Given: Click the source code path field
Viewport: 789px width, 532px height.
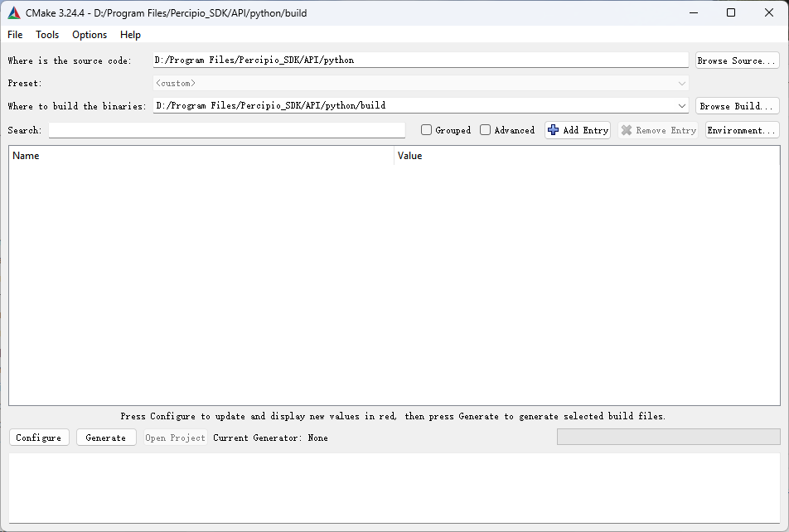Looking at the screenshot, I should (420, 60).
